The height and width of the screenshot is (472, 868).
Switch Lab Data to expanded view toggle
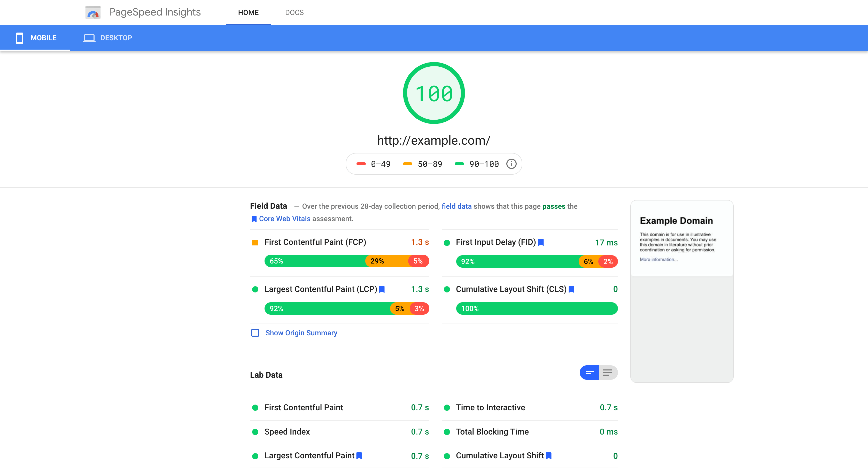(x=608, y=373)
